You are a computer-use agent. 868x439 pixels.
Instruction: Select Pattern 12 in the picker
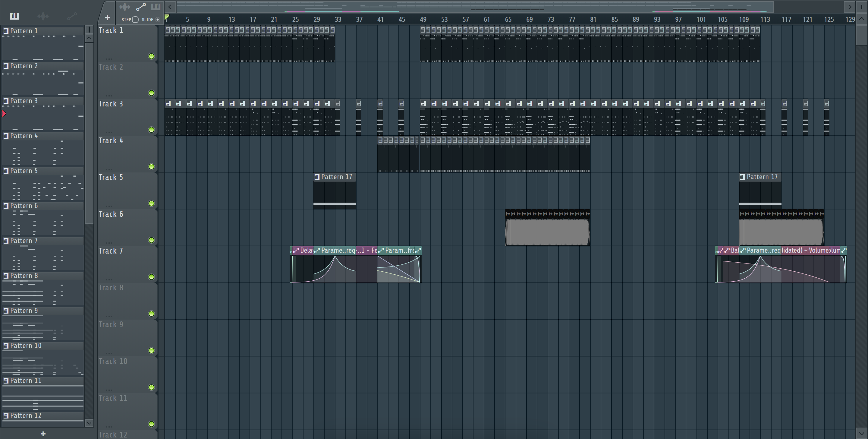pyautogui.click(x=43, y=416)
